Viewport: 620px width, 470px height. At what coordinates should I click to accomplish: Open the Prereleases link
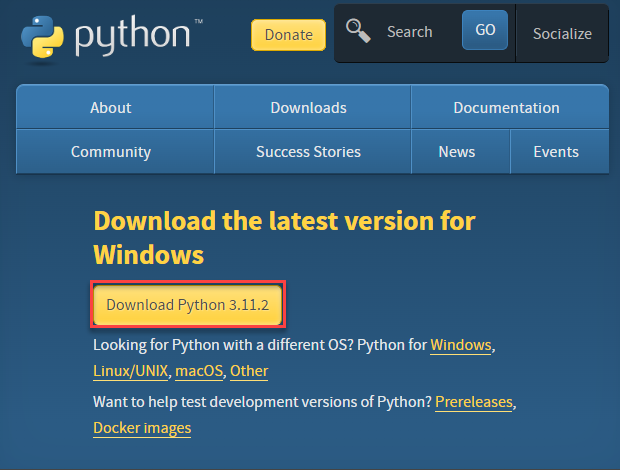click(474, 402)
